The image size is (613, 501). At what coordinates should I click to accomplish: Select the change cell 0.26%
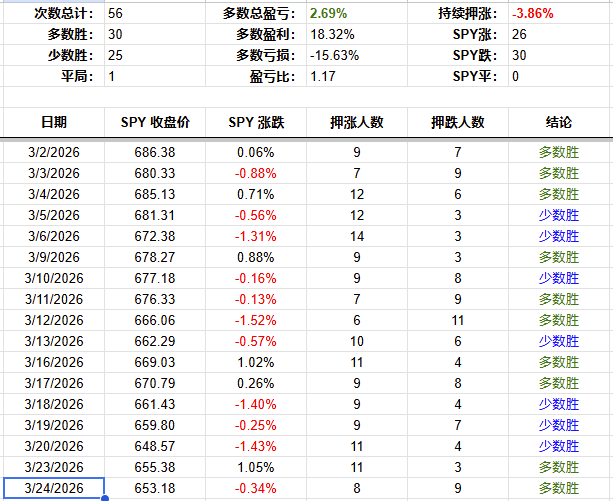click(x=256, y=383)
